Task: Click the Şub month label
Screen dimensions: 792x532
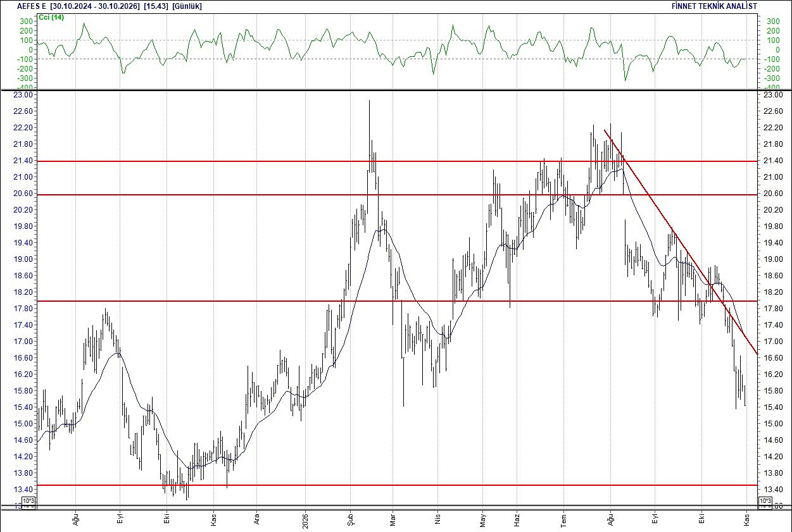Action: (351, 519)
